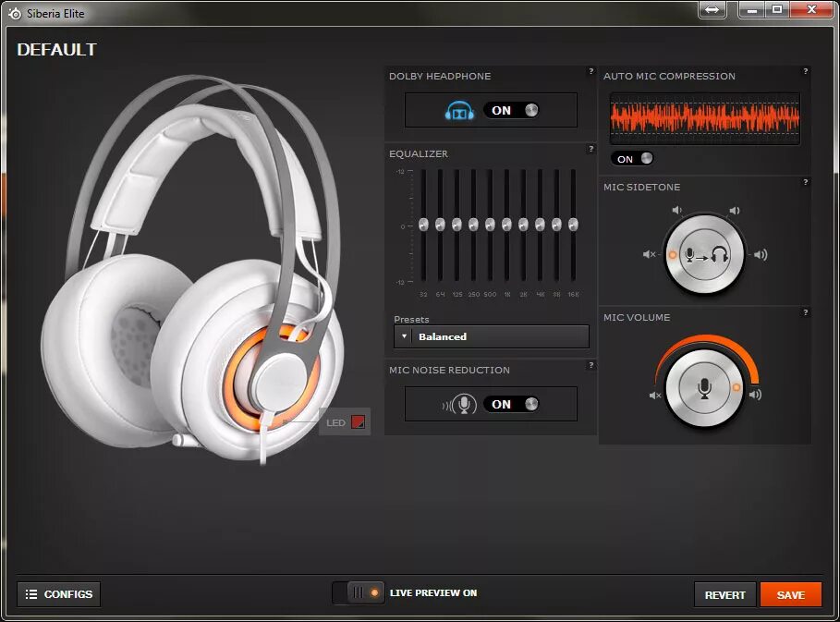Click the blue Dolby headphone icon
The height and width of the screenshot is (622, 840).
pos(459,110)
